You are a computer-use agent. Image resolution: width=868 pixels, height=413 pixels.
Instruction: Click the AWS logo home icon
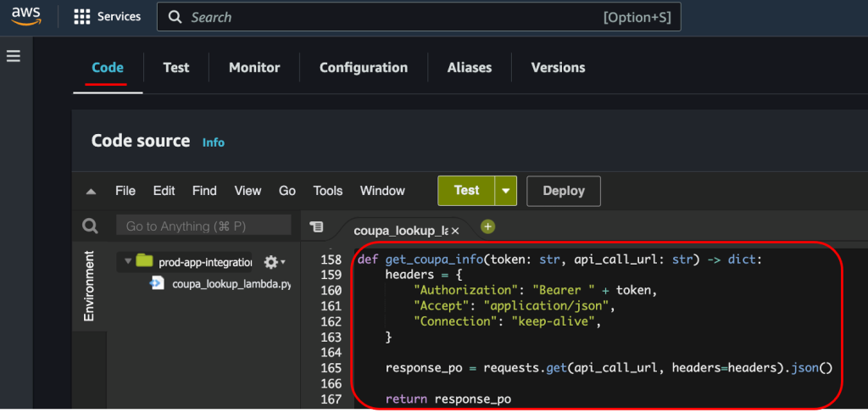click(x=26, y=18)
